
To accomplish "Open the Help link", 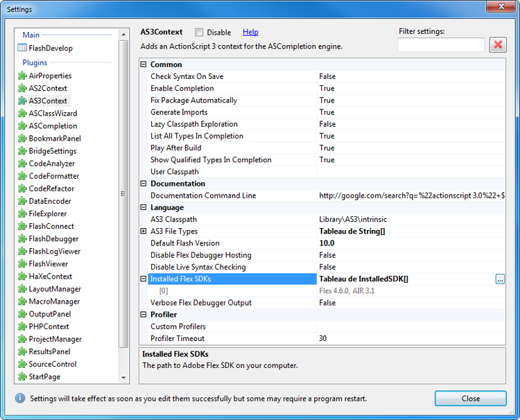I will (250, 33).
